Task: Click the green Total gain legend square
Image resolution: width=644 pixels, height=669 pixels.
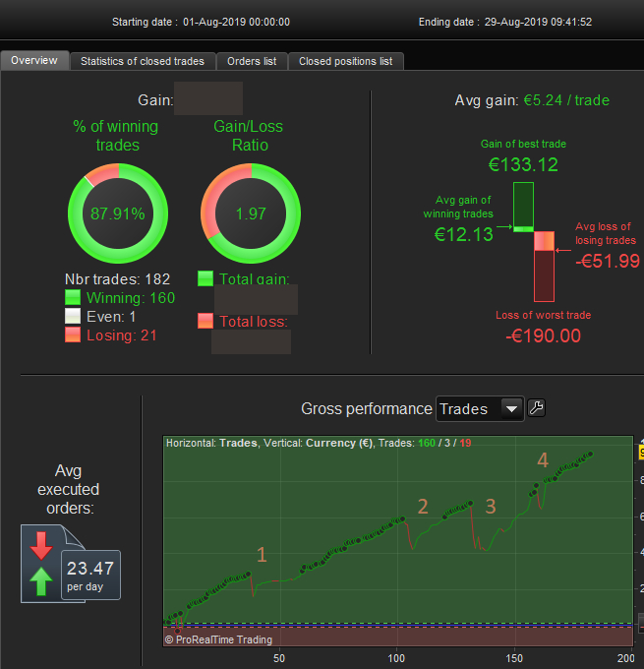Action: 205,278
